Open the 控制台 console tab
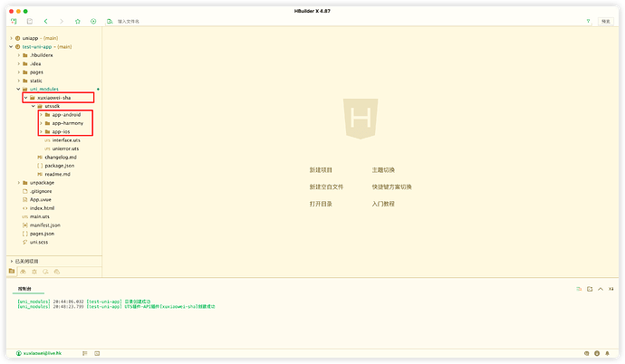 [26, 288]
